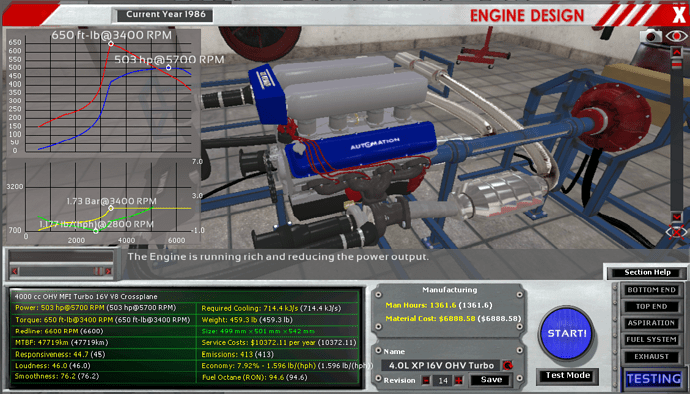Select the Exhaust tab
The width and height of the screenshot is (690, 394).
651,357
